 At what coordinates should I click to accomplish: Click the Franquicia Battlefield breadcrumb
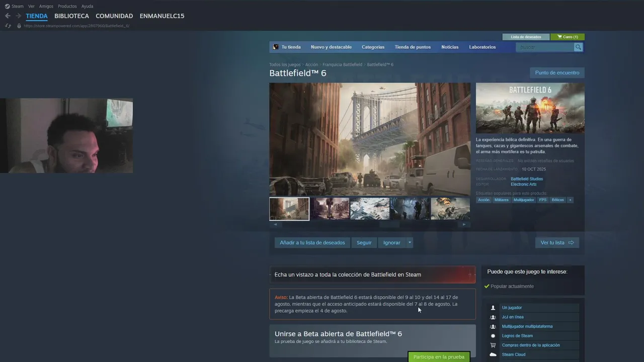[342, 65]
